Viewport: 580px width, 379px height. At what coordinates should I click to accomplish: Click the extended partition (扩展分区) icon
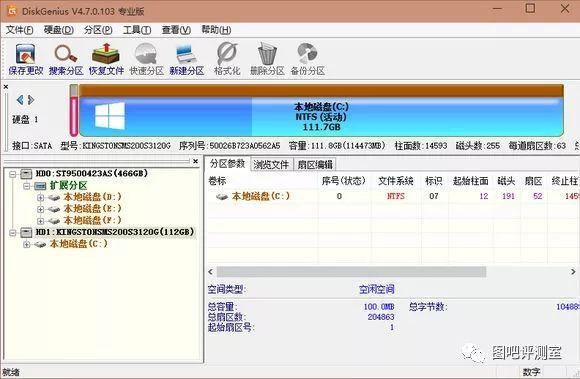pyautogui.click(x=40, y=186)
